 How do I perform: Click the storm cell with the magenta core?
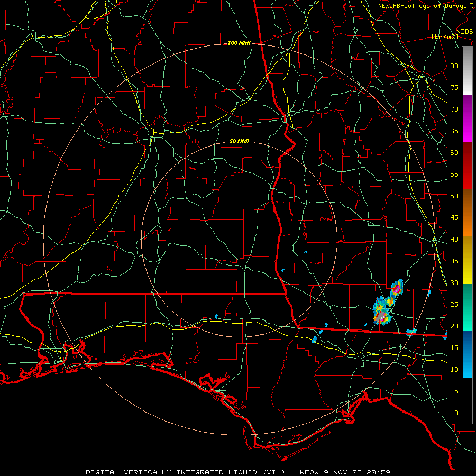click(397, 288)
